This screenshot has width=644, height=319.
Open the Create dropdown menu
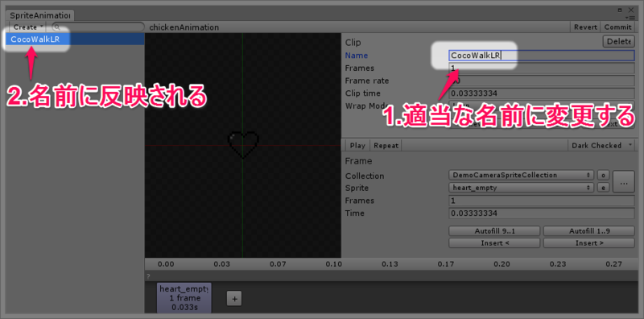coord(28,27)
